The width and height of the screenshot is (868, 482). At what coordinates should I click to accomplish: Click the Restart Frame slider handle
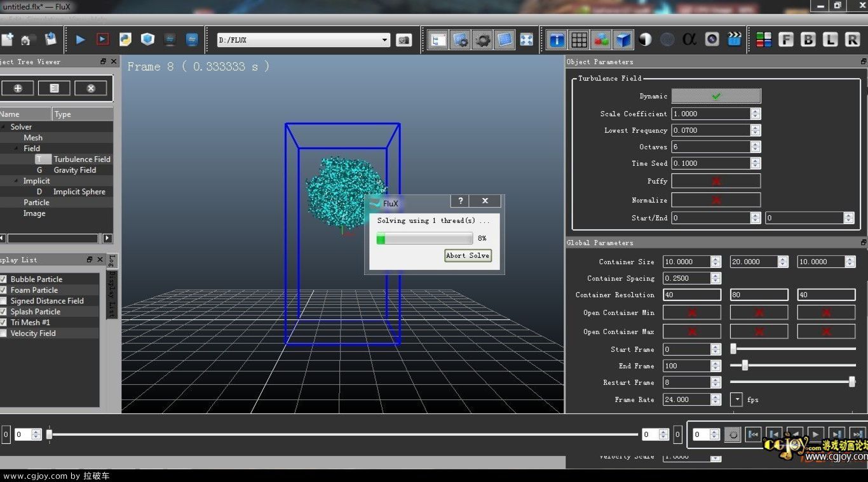852,382
